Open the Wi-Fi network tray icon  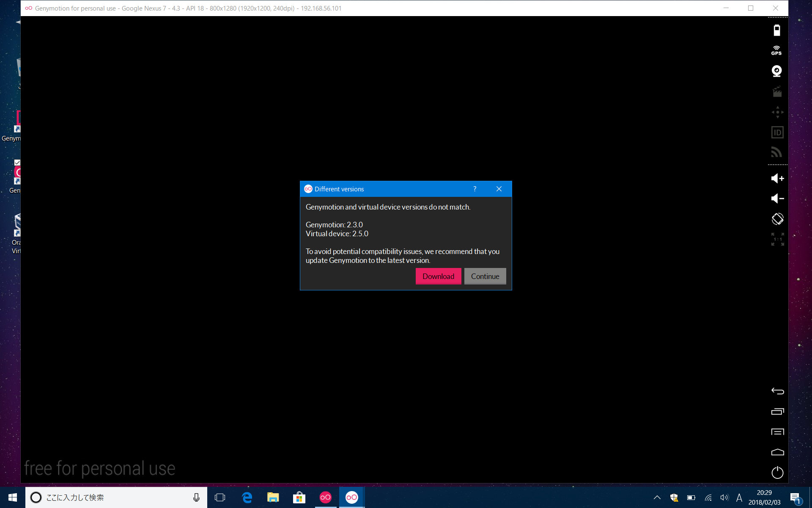point(708,497)
